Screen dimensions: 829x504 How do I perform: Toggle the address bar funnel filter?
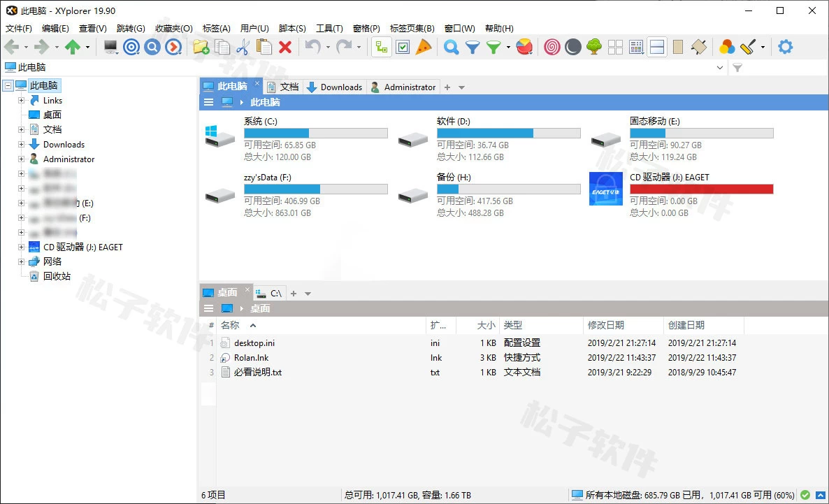click(x=737, y=67)
